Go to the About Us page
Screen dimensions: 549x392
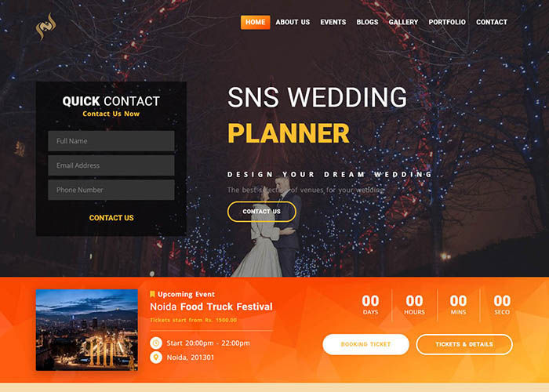point(293,22)
